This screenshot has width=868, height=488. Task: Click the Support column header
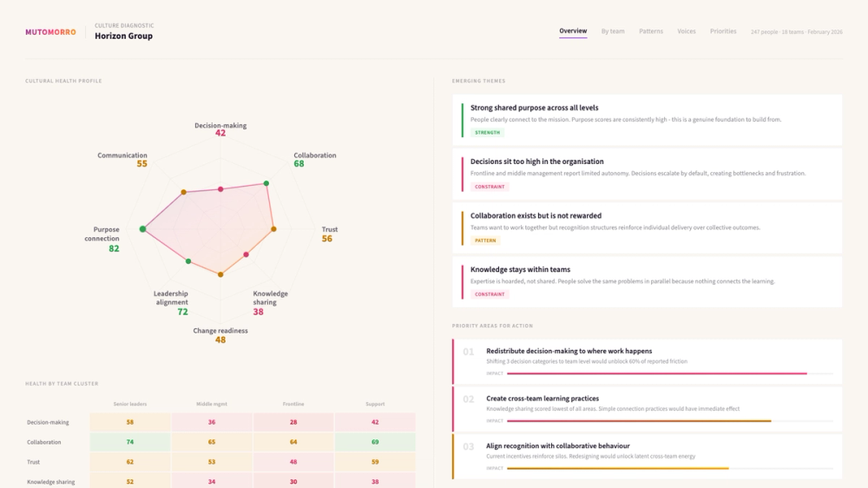pyautogui.click(x=375, y=404)
